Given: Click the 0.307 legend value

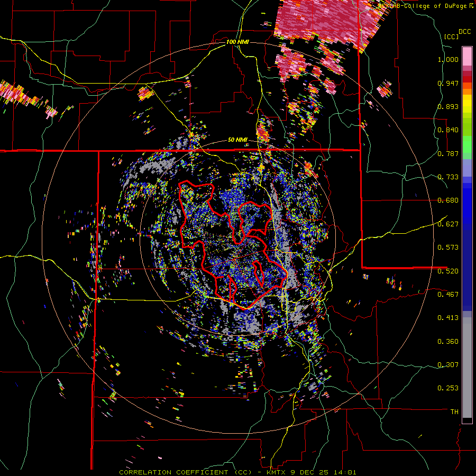Looking at the screenshot, I should (x=448, y=365).
